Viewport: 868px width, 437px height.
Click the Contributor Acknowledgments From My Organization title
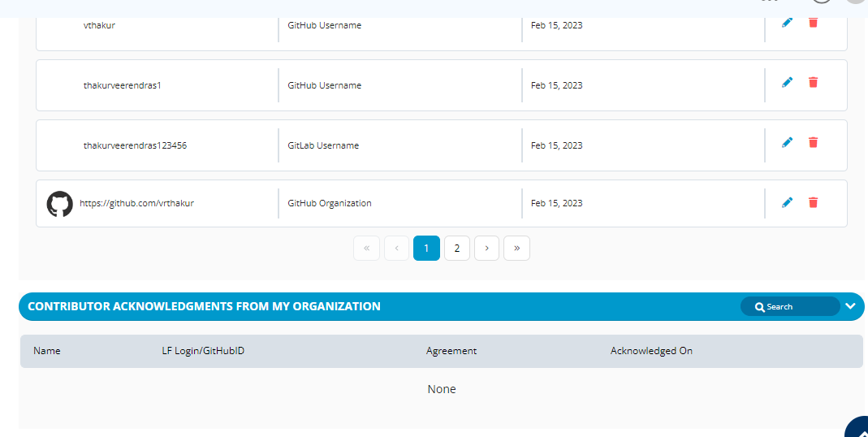point(204,306)
